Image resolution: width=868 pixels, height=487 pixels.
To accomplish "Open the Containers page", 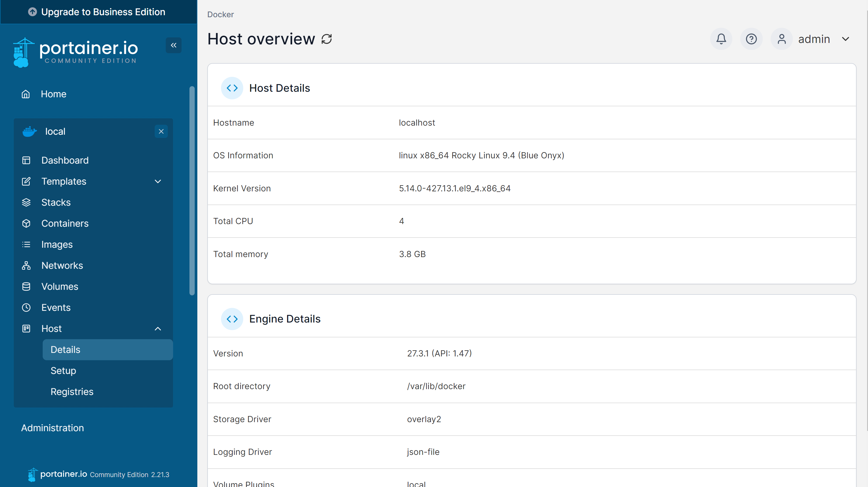I will pos(65,223).
